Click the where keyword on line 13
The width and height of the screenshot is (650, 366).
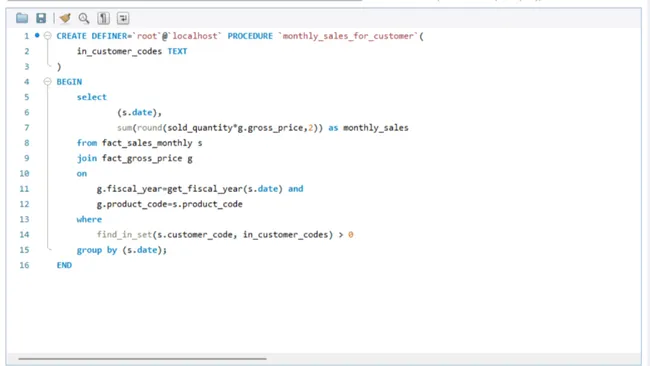coord(89,219)
